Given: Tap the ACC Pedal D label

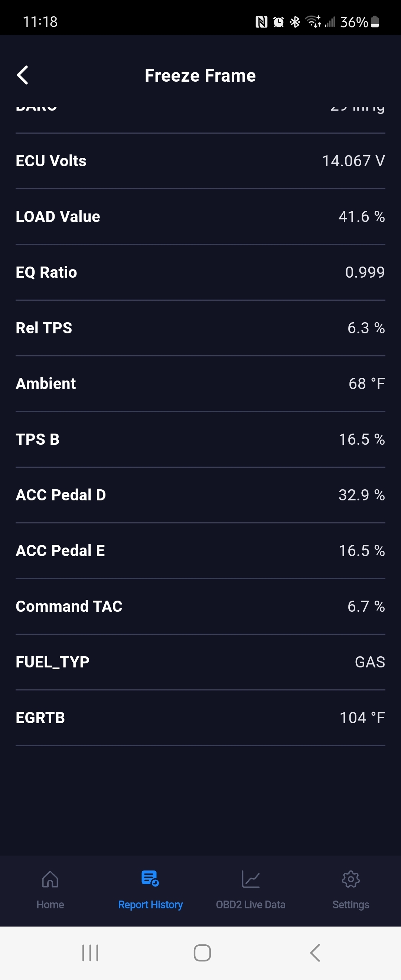Looking at the screenshot, I should pyautogui.click(x=61, y=495).
